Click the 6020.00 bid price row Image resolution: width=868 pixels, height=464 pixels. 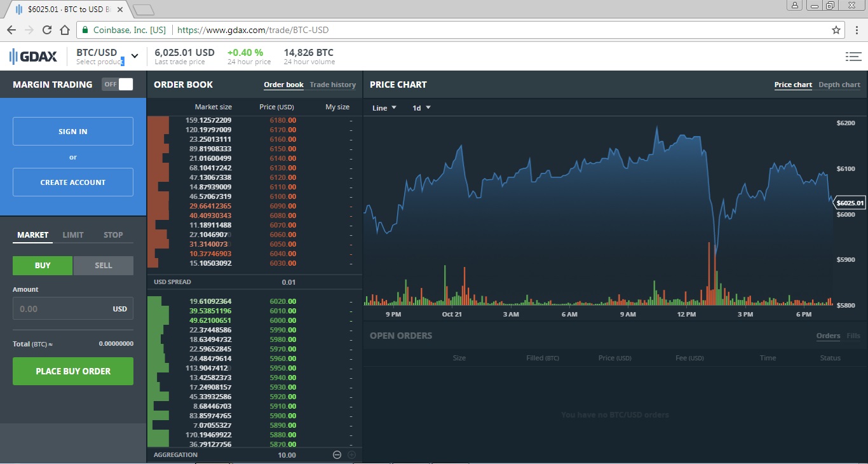(x=254, y=301)
